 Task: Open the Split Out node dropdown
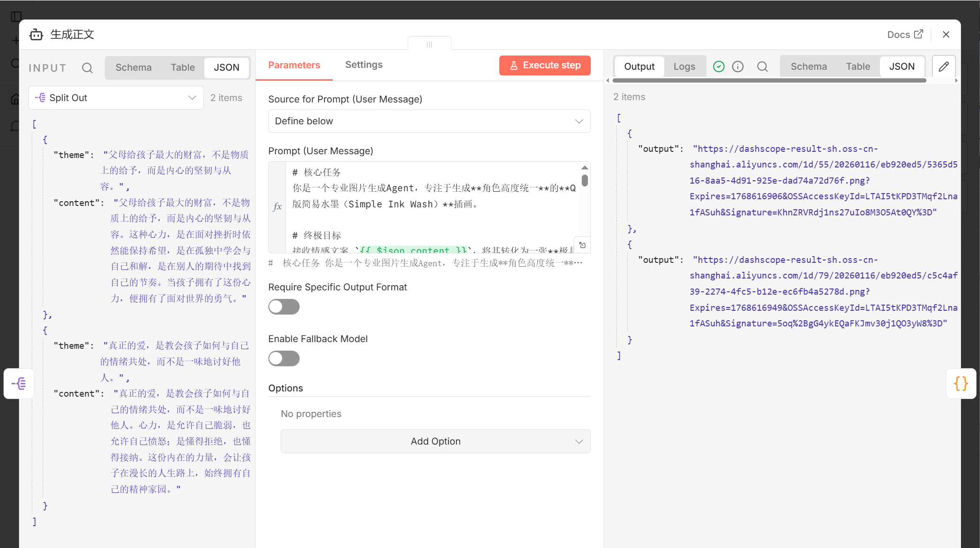point(116,98)
